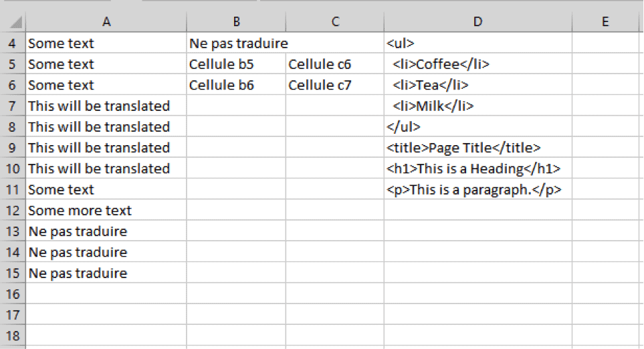Click the select-all corner triangle
644x349 pixels.
tap(15, 22)
